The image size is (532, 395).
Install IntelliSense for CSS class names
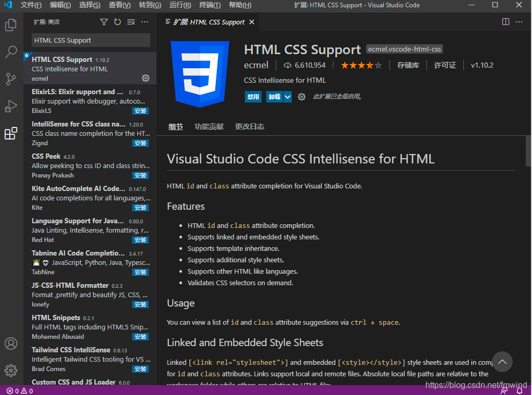click(140, 143)
